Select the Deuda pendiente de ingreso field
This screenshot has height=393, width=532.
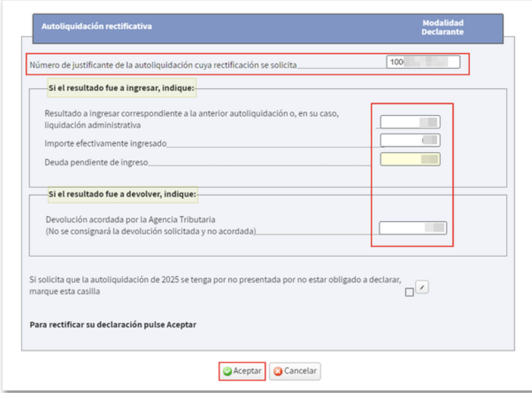click(410, 159)
